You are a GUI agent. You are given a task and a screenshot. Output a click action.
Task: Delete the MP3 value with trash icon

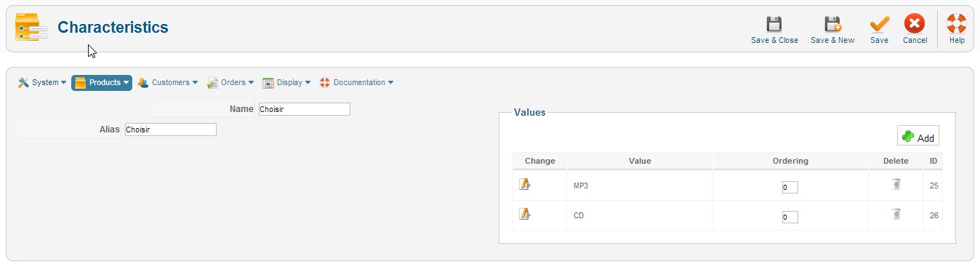tap(896, 184)
